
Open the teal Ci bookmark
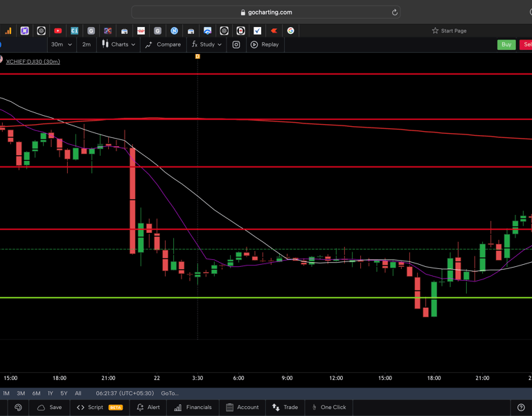tap(74, 31)
